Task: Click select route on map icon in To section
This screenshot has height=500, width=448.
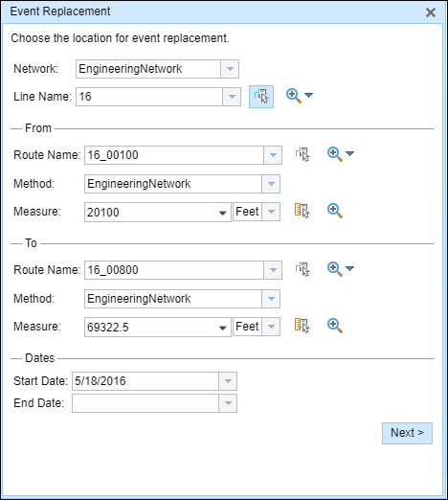Action: click(302, 269)
